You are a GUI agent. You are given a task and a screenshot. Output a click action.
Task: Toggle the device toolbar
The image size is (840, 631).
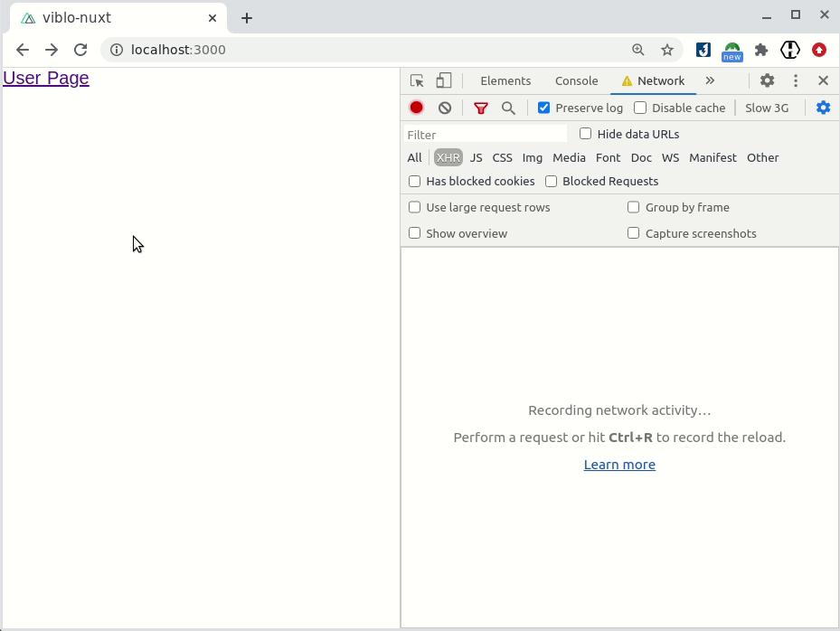(443, 80)
